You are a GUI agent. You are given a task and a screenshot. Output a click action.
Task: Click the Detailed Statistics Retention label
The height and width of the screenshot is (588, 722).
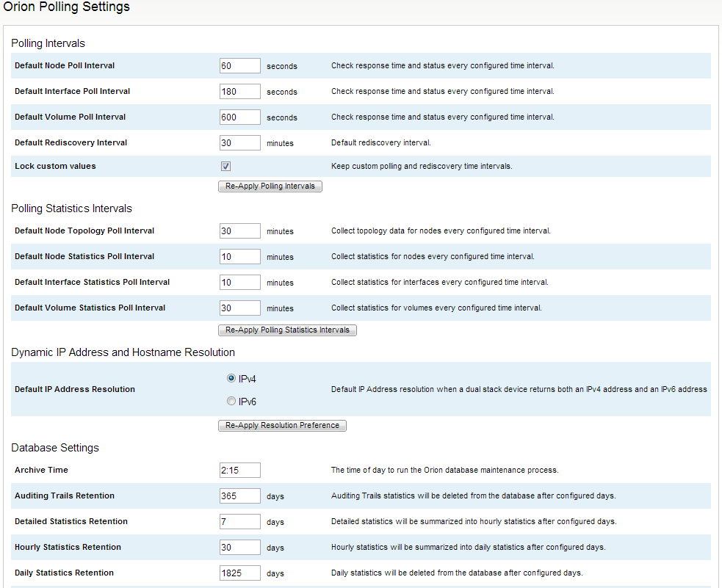click(x=71, y=521)
